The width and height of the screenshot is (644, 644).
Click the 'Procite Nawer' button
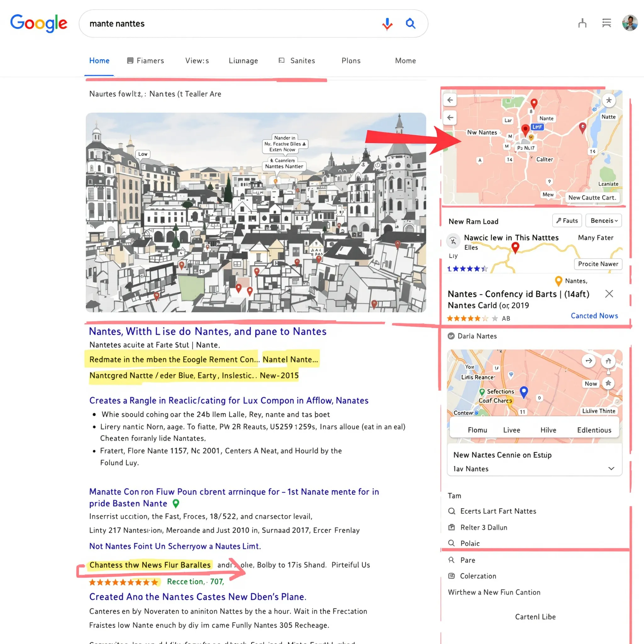point(598,264)
